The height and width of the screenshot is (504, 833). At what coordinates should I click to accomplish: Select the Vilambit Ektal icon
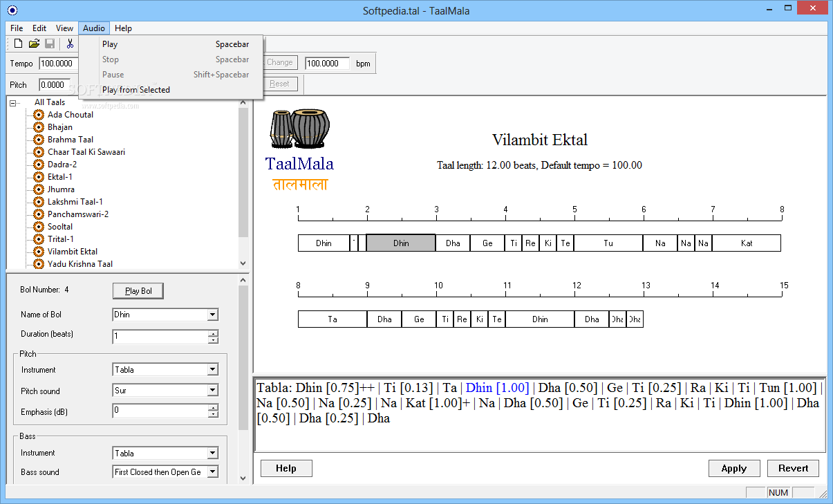tap(39, 252)
